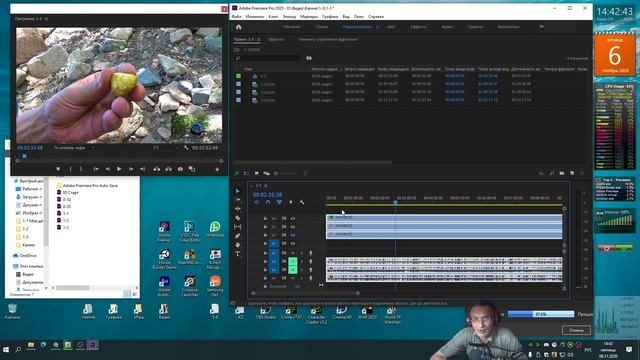Screen dimensions: 640x360
Task: Select the Track Select Forward tool
Action: (238, 200)
